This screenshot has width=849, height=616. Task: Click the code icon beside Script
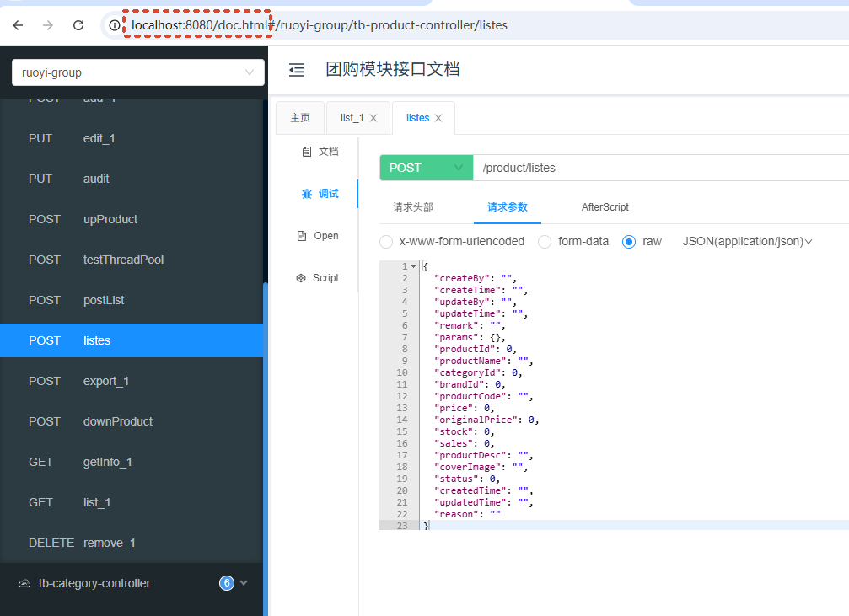coord(300,278)
